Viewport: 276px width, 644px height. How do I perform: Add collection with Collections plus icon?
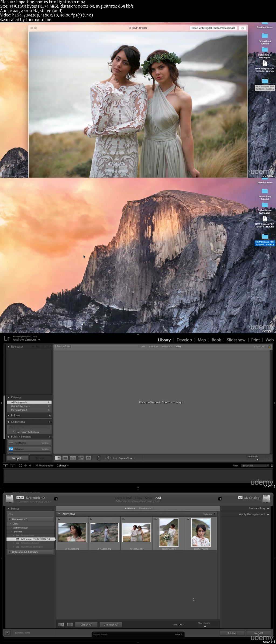(x=50, y=422)
